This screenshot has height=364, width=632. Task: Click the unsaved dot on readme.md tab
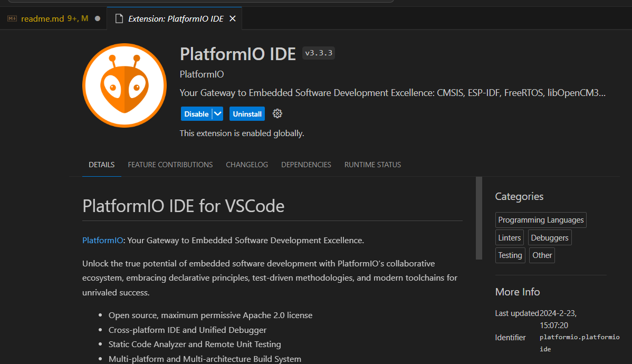point(98,18)
